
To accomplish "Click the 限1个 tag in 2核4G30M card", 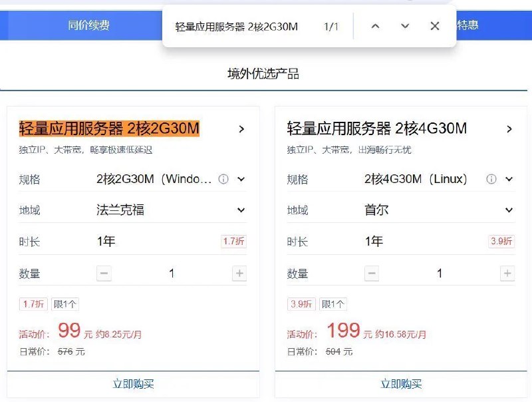I will (333, 304).
